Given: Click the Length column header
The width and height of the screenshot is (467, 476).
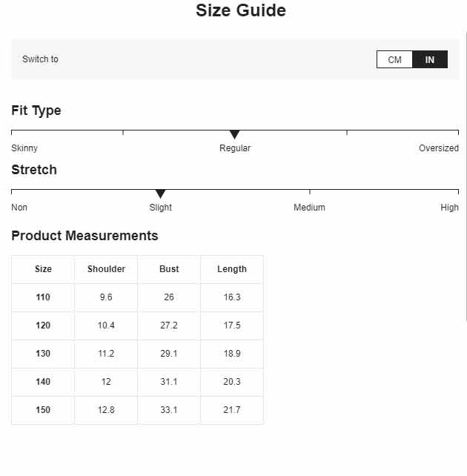Looking at the screenshot, I should pyautogui.click(x=232, y=269).
